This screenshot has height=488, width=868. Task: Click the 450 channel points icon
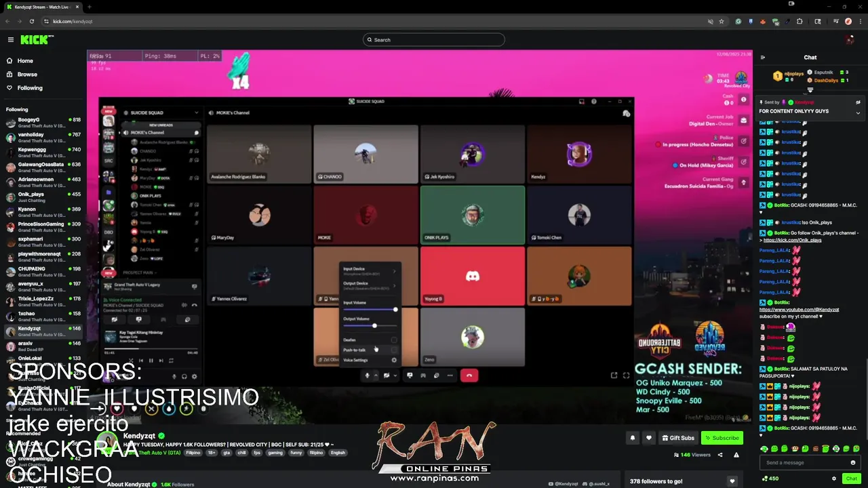click(766, 479)
